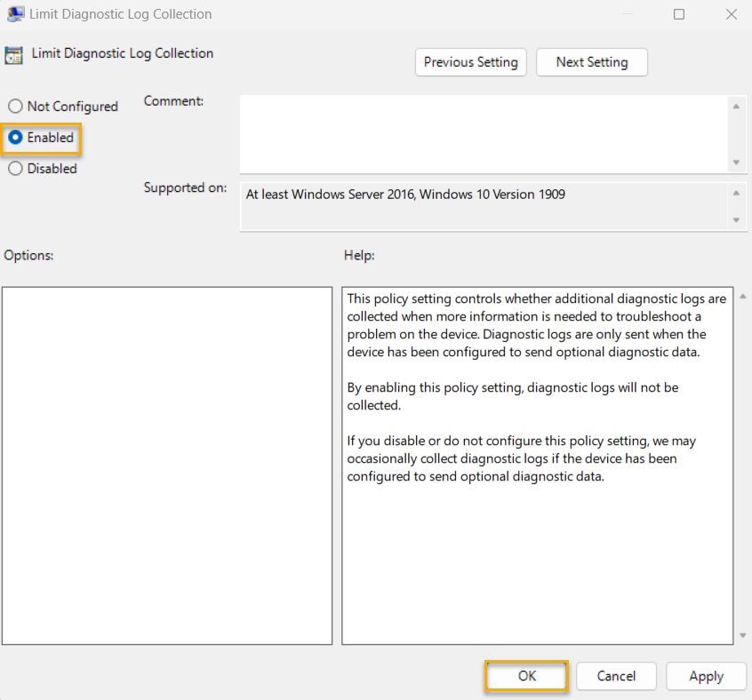Click the Comment box scroll-down arrow
Screen dimensions: 752x700
pos(738,162)
